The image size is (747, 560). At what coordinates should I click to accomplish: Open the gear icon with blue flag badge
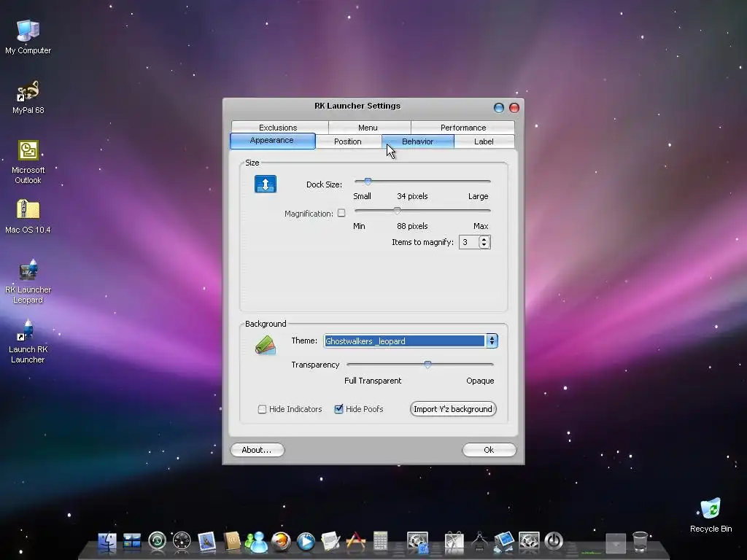pyautogui.click(x=418, y=542)
